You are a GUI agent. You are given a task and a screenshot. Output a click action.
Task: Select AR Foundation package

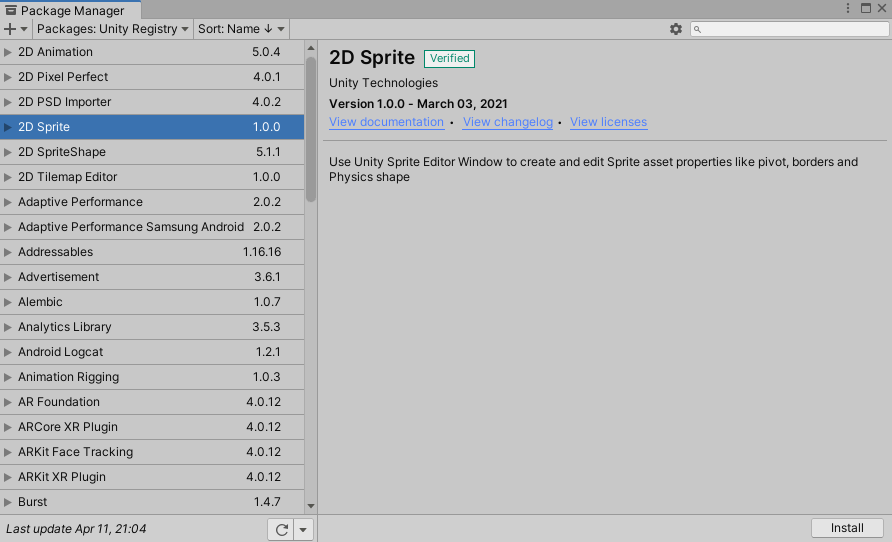pyautogui.click(x=152, y=402)
